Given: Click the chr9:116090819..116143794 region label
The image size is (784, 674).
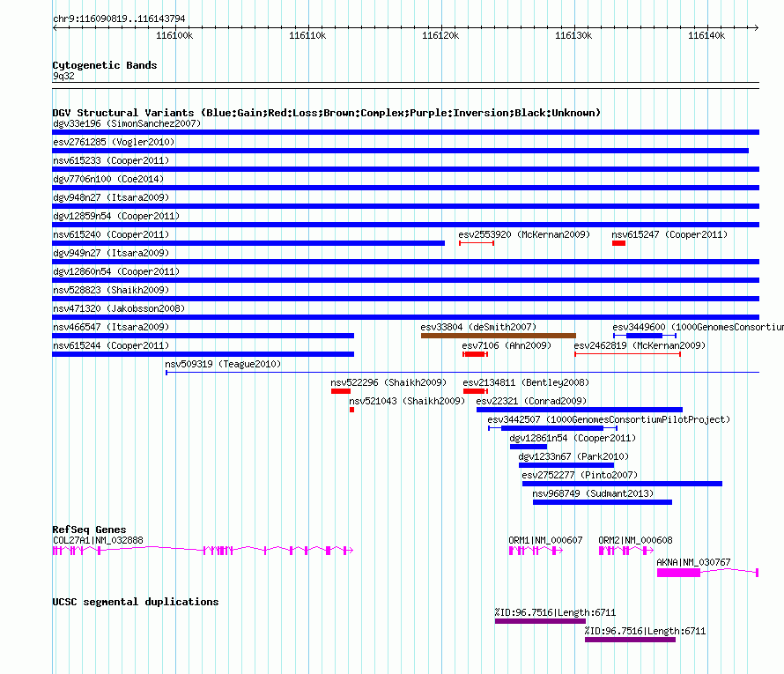Looking at the screenshot, I should [x=119, y=19].
